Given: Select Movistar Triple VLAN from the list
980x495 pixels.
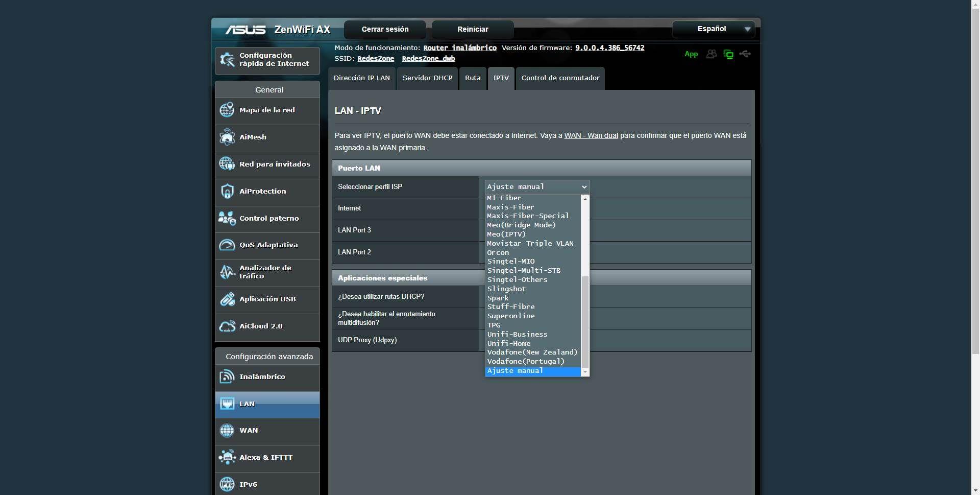Looking at the screenshot, I should coord(530,243).
